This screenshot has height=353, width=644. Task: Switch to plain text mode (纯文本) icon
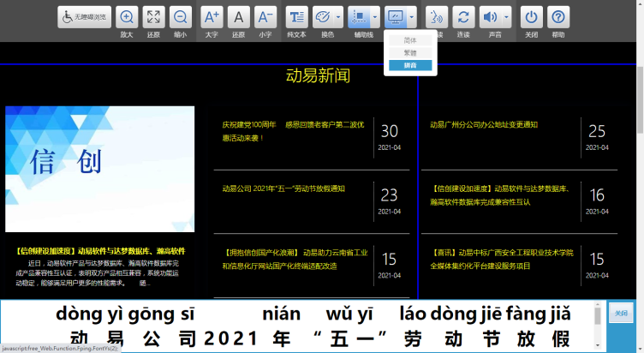[x=296, y=16]
